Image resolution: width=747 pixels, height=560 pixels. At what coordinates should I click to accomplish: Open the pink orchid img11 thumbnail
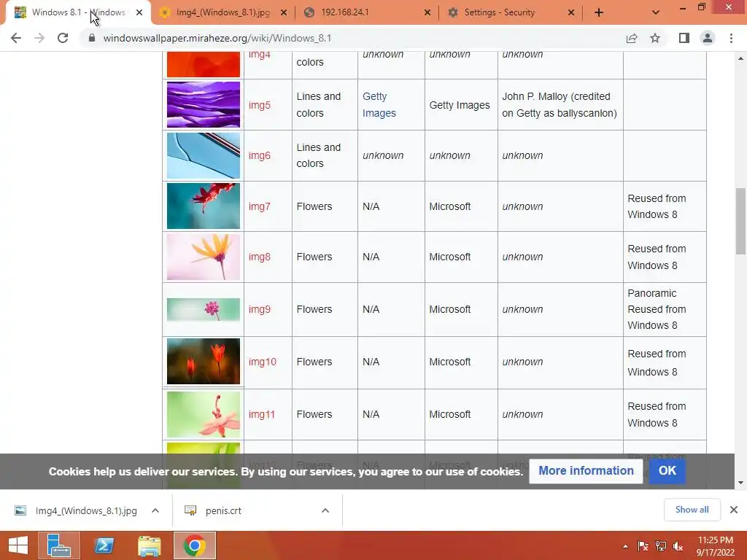pyautogui.click(x=204, y=414)
